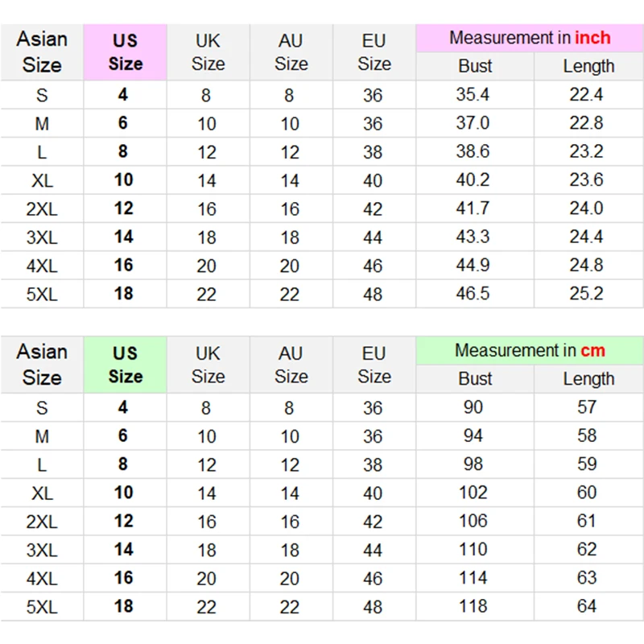Select the Measurement in cm header

tap(530, 350)
